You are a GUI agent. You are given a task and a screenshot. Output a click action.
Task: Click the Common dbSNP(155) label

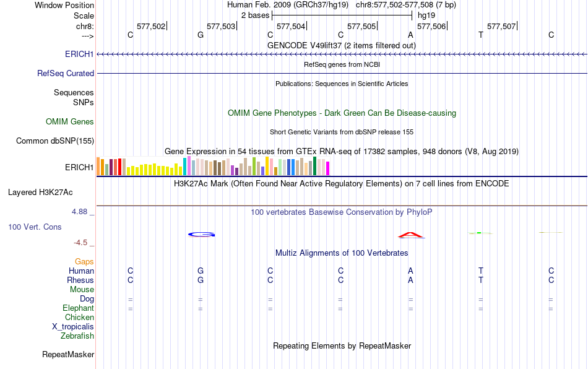coord(55,141)
